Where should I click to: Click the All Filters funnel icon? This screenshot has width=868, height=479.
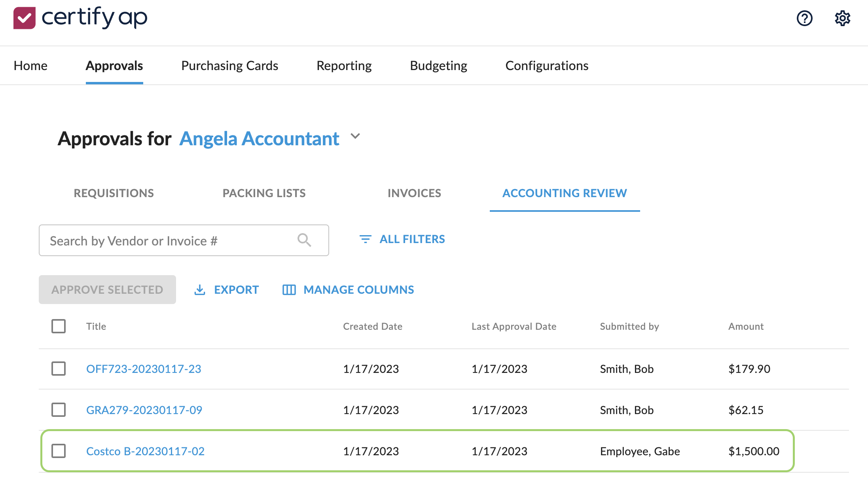[365, 239]
